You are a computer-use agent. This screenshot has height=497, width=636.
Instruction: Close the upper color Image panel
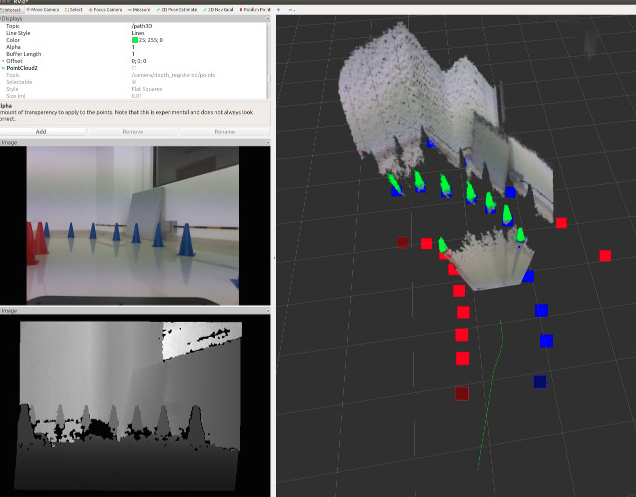click(x=268, y=142)
